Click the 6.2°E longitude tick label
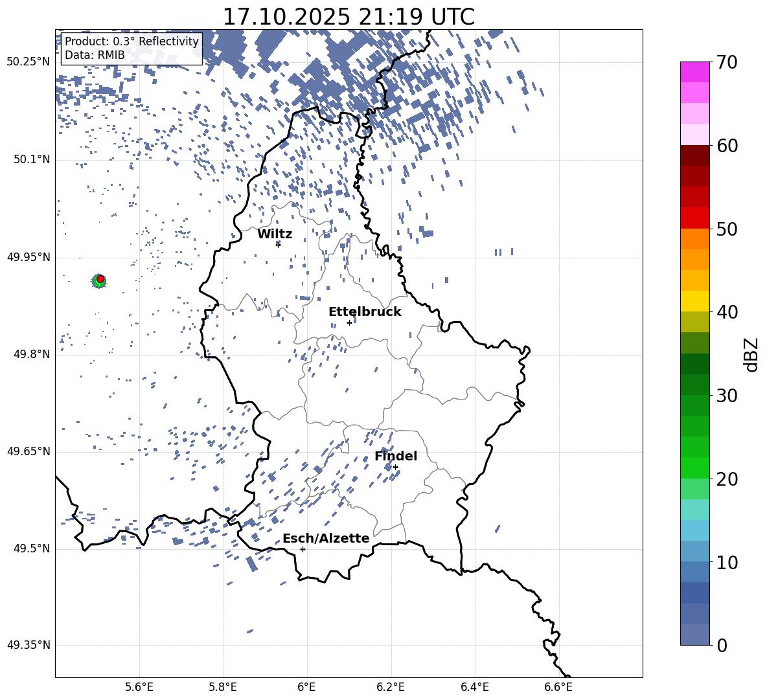Image resolution: width=767 pixels, height=700 pixels. [391, 688]
